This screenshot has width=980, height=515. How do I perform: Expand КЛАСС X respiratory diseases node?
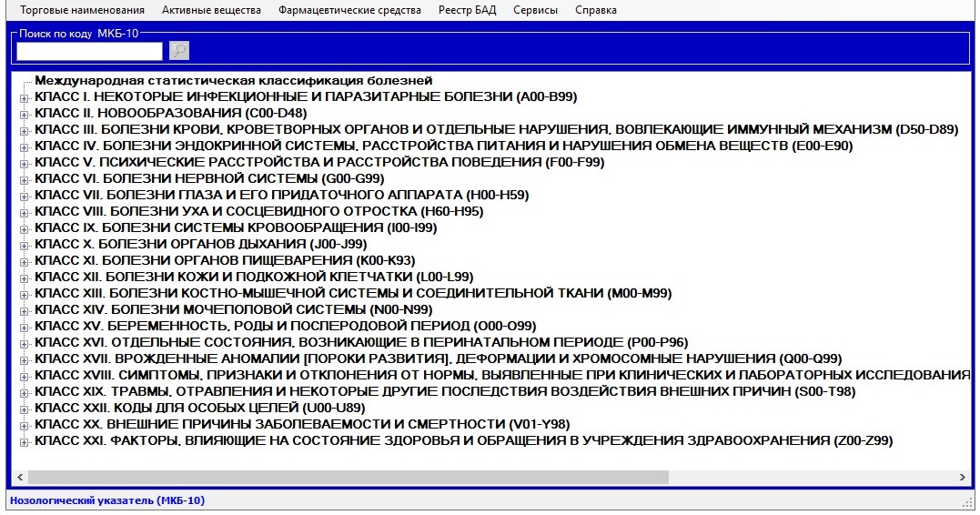point(24,245)
